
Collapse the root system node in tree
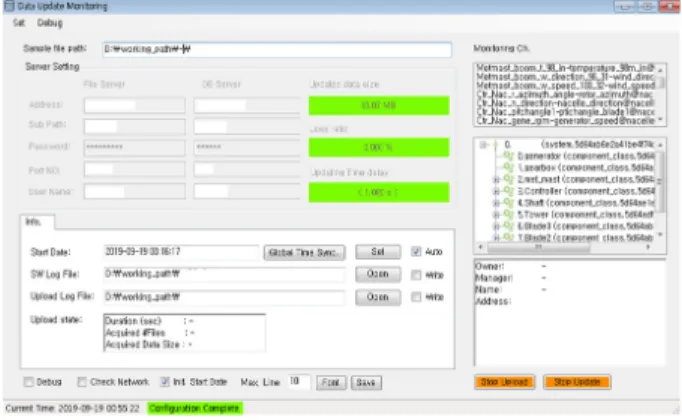[483, 144]
